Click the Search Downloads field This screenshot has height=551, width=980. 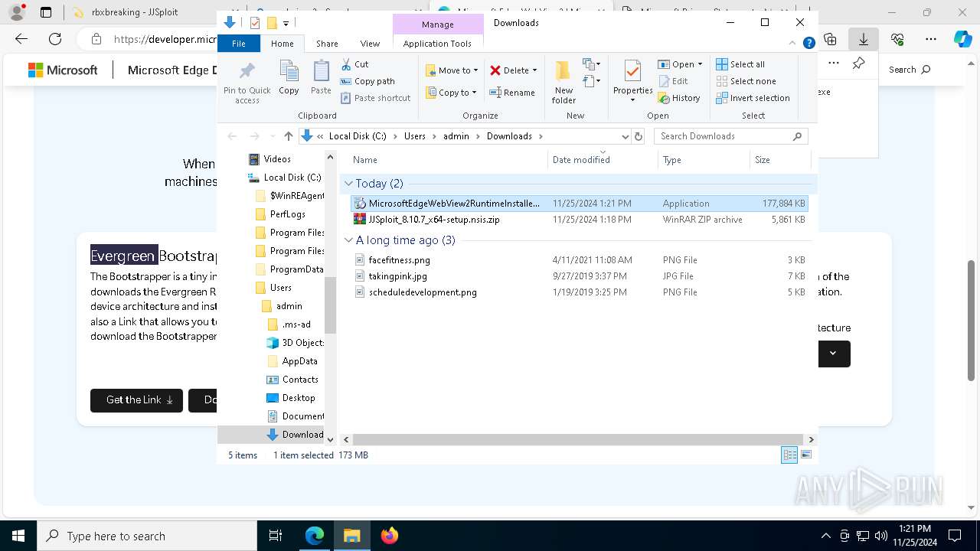pos(730,136)
